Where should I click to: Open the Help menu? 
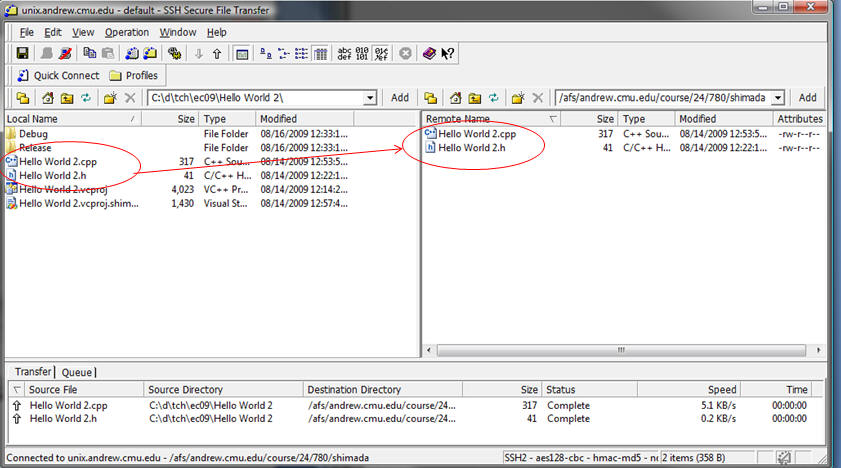tap(217, 32)
